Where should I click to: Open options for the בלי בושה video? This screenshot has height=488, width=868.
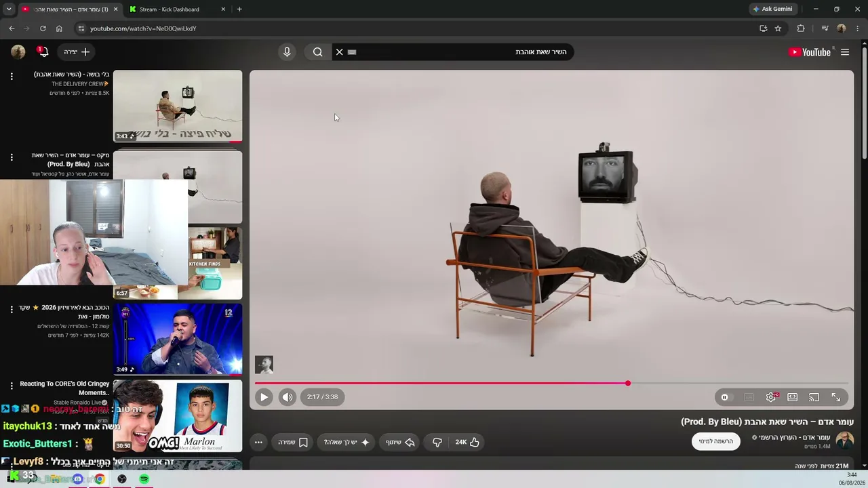(x=12, y=77)
